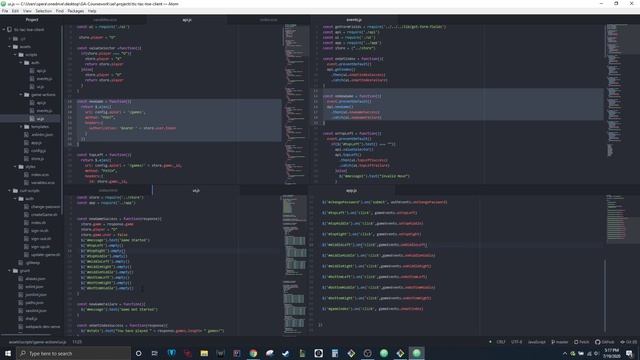
Task: Open the Windows Start menu
Action: (8, 353)
